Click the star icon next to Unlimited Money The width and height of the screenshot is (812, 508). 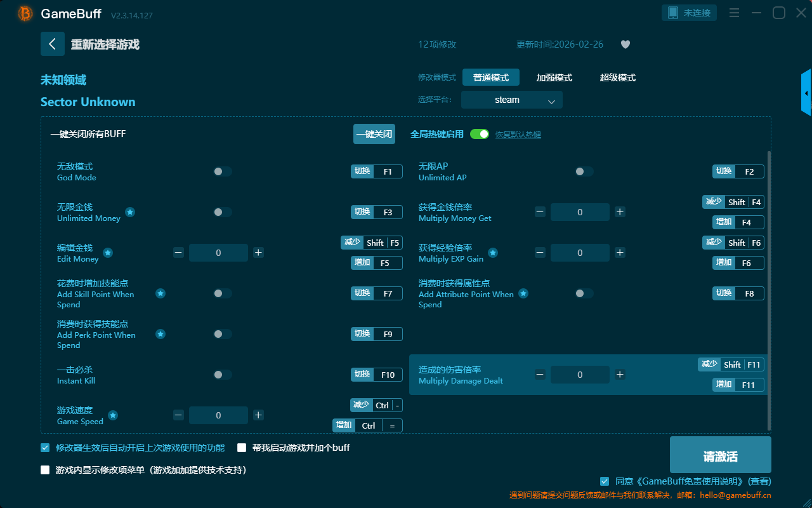[x=130, y=212]
